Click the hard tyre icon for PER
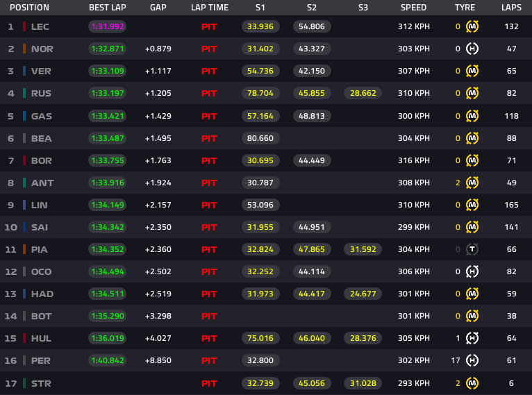This screenshot has width=532, height=395. point(472,361)
